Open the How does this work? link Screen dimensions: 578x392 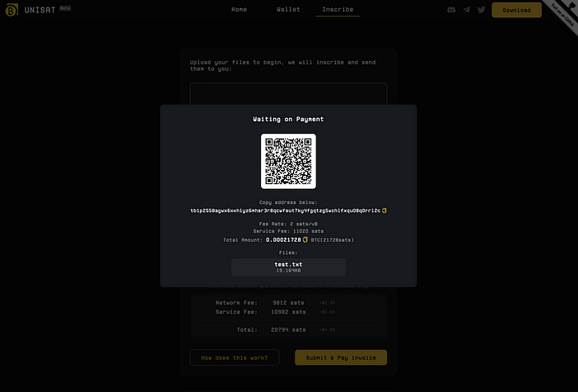(x=235, y=357)
